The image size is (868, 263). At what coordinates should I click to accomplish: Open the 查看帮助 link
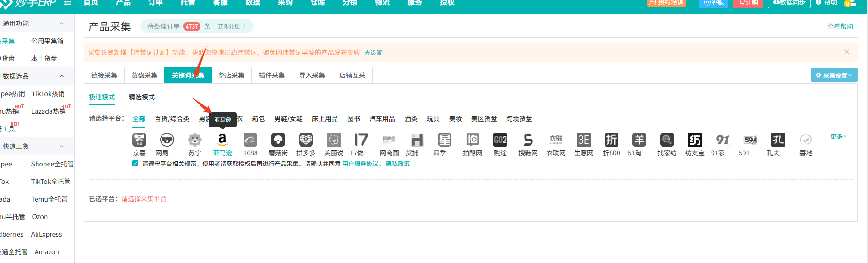click(840, 26)
